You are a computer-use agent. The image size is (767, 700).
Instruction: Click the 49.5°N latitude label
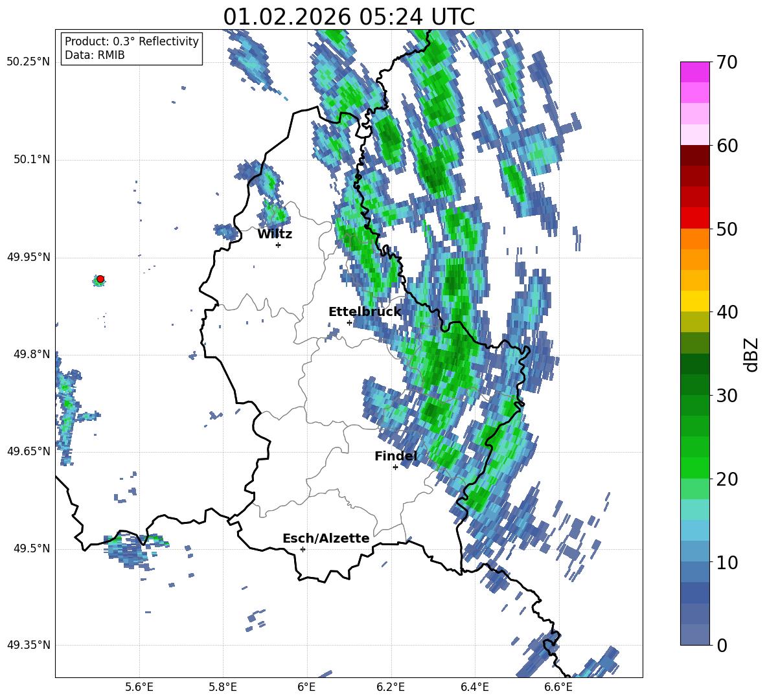click(31, 548)
